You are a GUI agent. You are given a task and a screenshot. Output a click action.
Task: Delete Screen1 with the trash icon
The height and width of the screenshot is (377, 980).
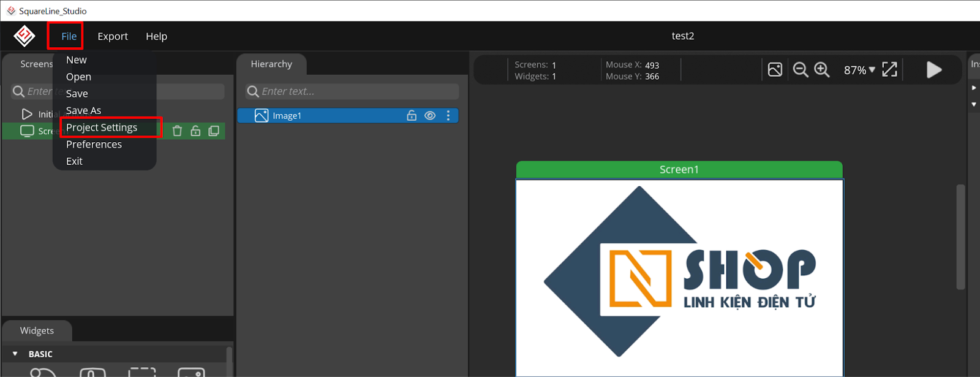point(177,131)
